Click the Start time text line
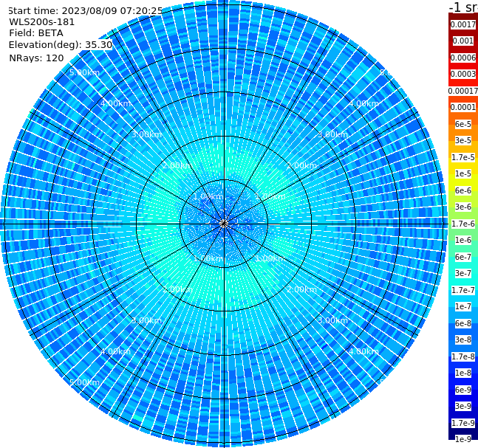This screenshot has height=448, width=478. [85, 11]
